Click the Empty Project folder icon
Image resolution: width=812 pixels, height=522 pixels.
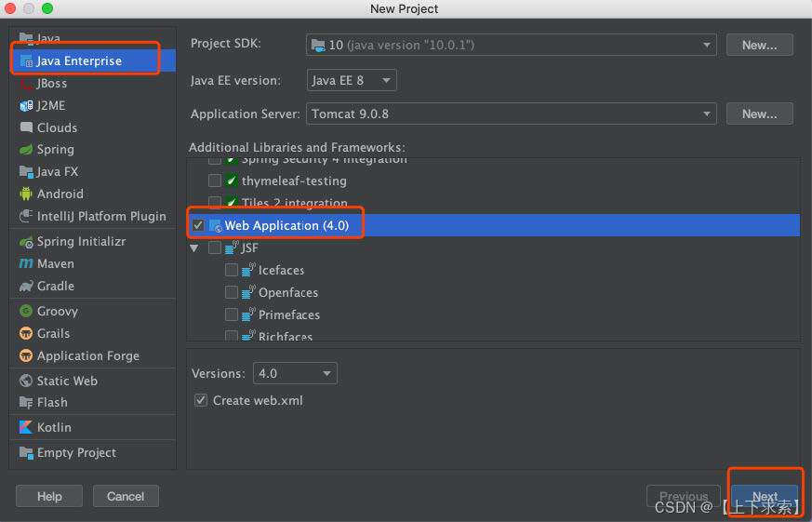coord(26,452)
